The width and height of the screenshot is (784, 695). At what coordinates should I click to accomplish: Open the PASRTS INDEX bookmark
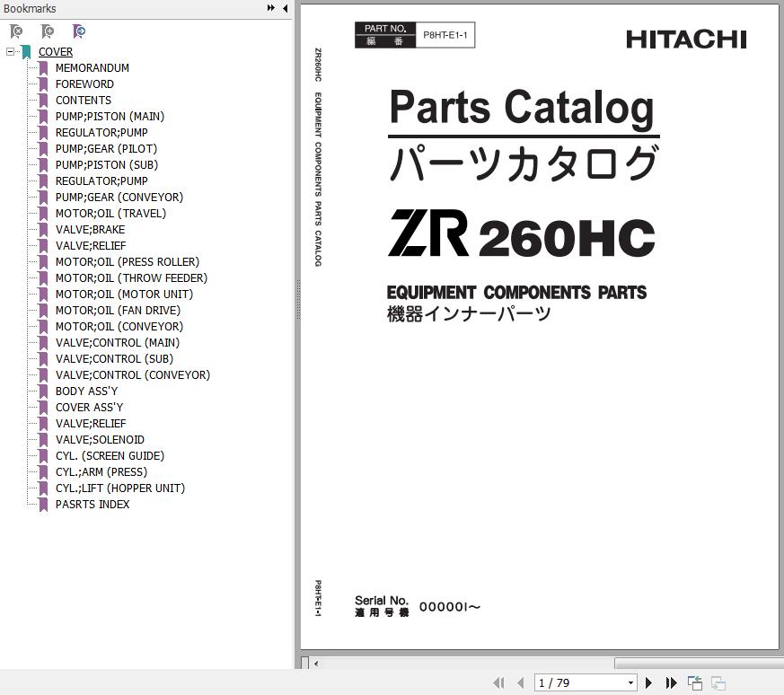click(92, 505)
